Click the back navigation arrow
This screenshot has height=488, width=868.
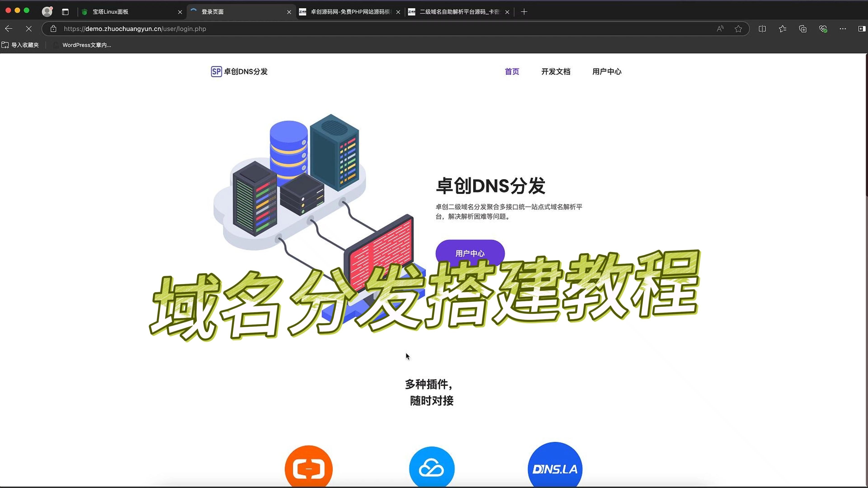8,29
